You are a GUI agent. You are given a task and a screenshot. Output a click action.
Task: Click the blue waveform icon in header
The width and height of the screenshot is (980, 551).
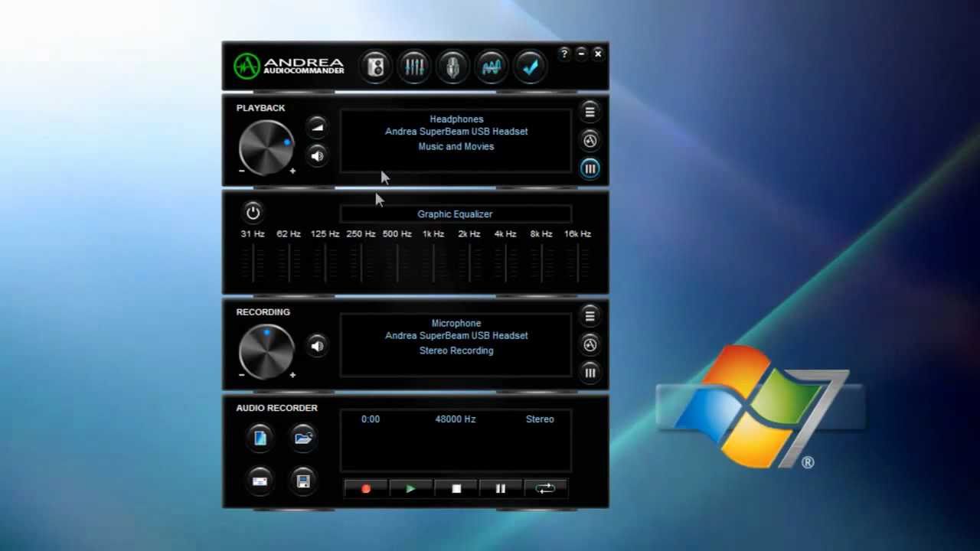pyautogui.click(x=492, y=67)
